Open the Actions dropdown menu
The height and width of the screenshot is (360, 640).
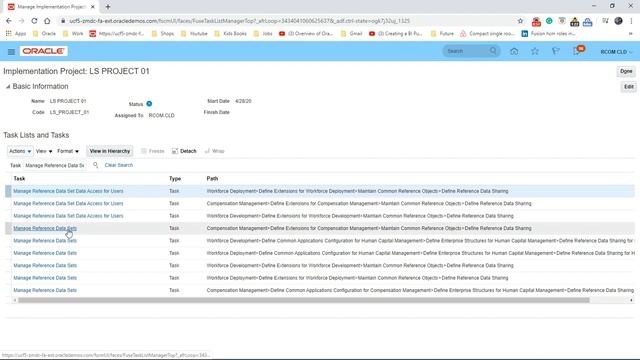pos(20,151)
